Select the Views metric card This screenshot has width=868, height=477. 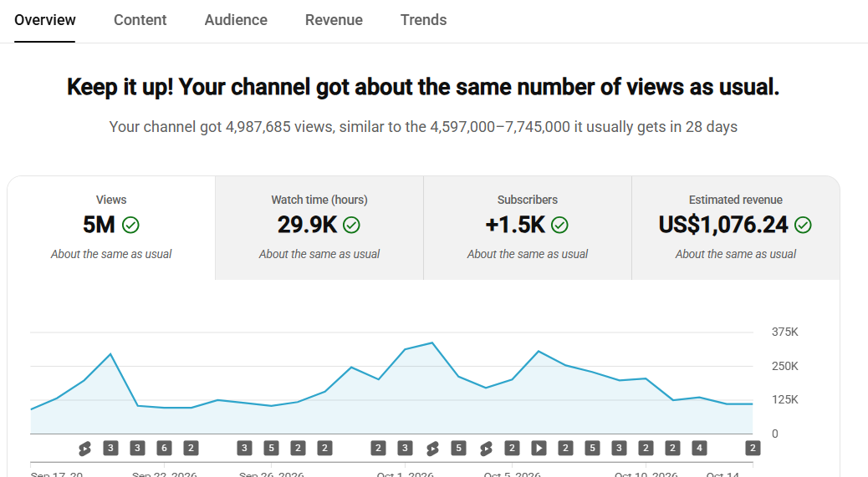(x=111, y=228)
